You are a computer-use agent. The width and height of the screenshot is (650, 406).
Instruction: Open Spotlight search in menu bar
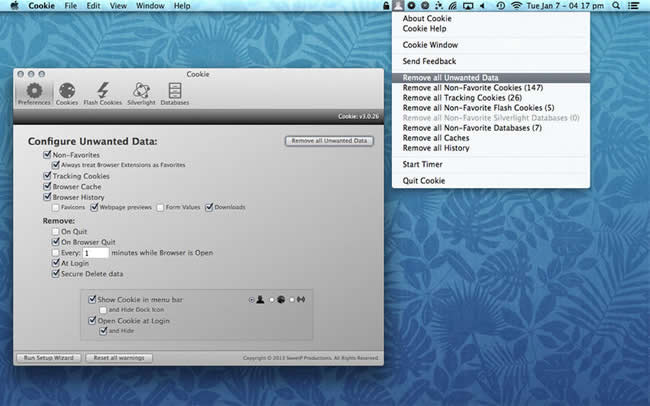619,6
